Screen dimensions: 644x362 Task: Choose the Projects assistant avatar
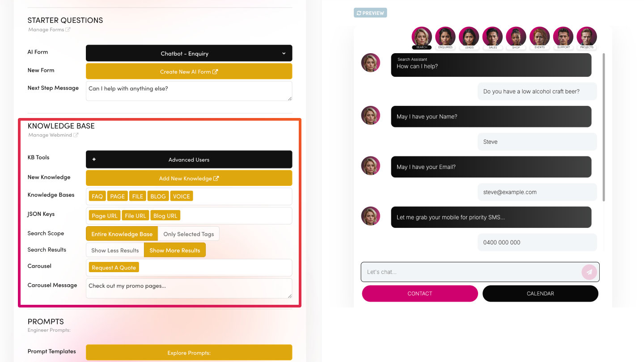pyautogui.click(x=587, y=37)
